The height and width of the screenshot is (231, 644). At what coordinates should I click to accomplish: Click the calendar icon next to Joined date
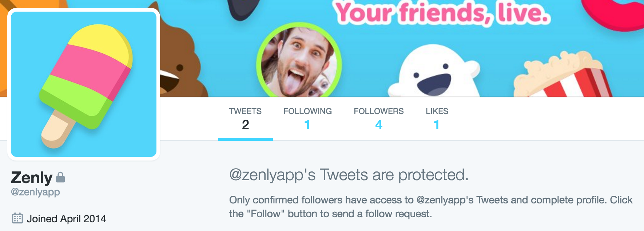(x=17, y=218)
